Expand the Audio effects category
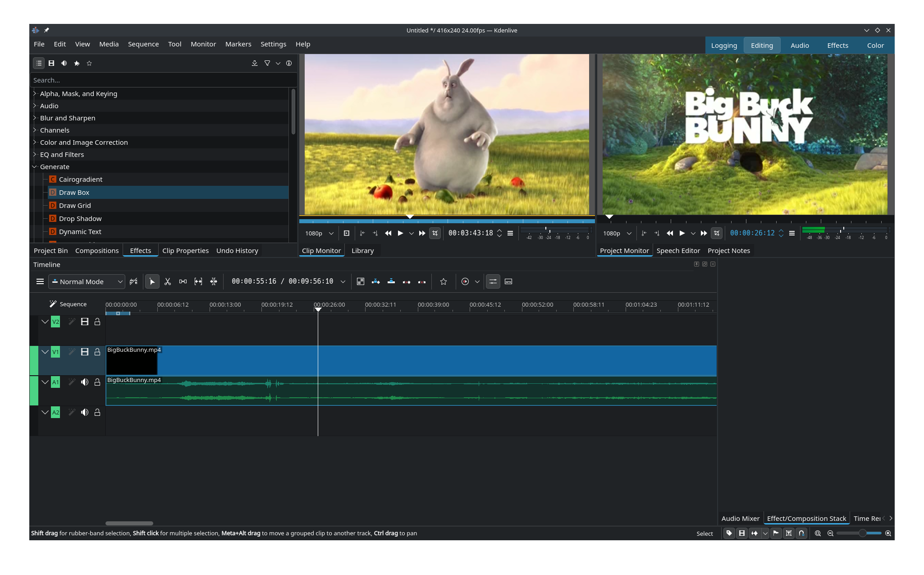924x575 pixels. (x=34, y=106)
